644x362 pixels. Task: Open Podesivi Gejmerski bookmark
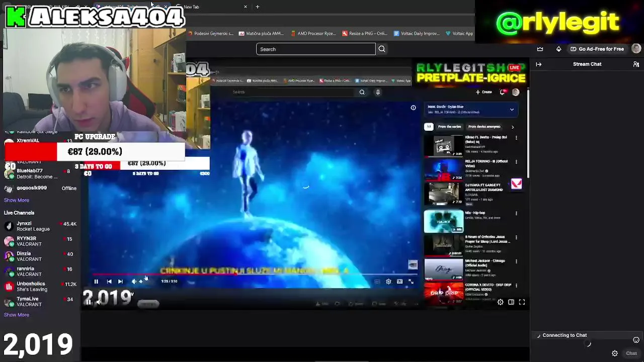point(211,33)
